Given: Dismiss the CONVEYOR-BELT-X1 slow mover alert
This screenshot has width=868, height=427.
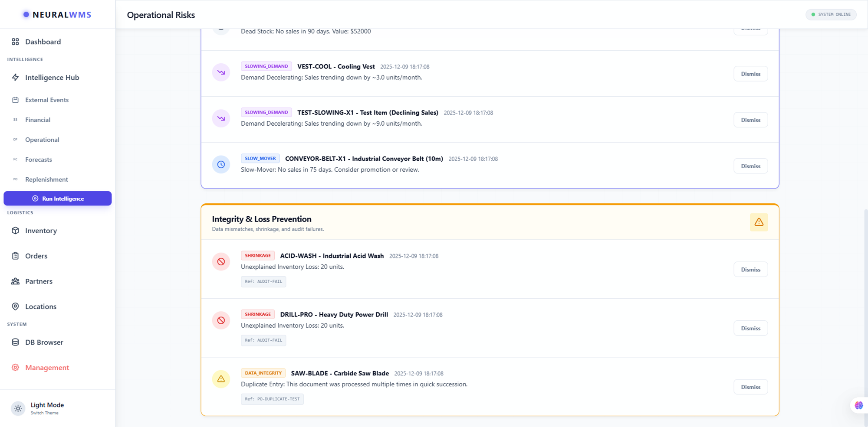Looking at the screenshot, I should (x=750, y=166).
